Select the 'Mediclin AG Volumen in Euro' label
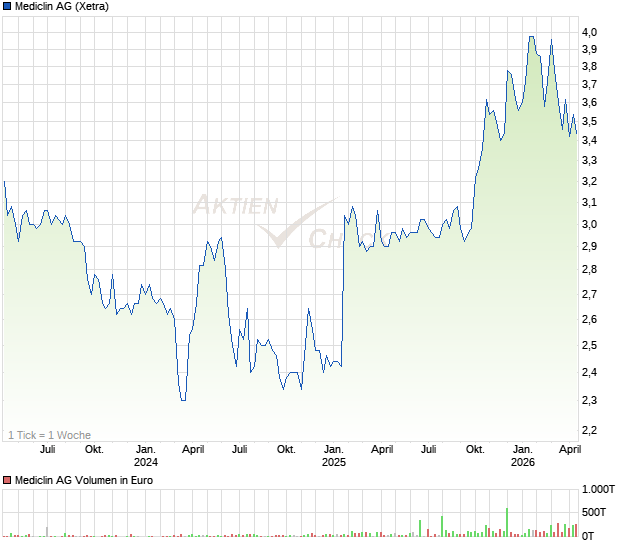The width and height of the screenshot is (620, 546). [x=84, y=480]
